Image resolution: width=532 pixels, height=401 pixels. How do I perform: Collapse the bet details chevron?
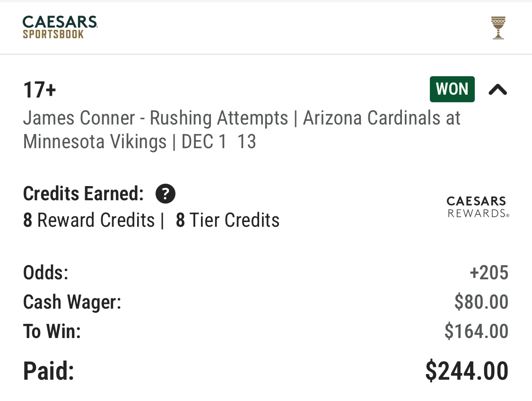pos(497,89)
